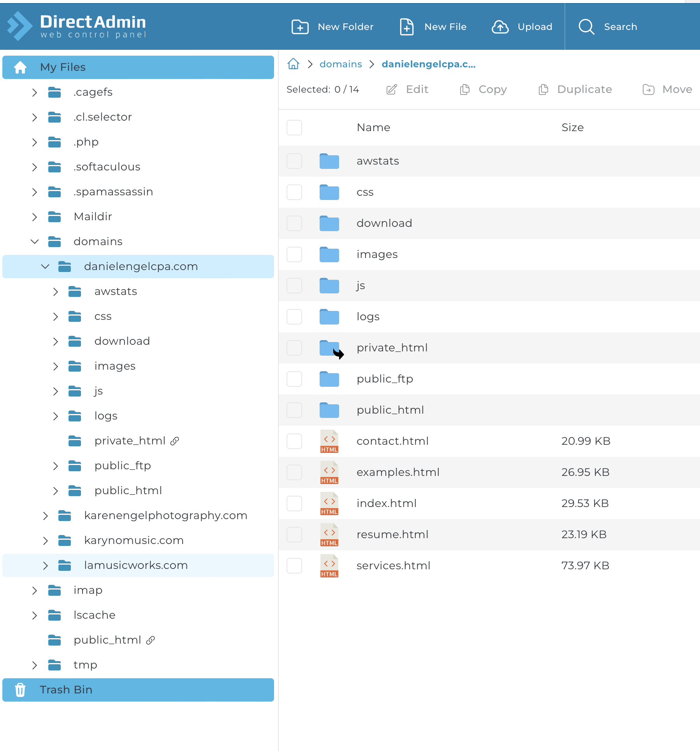Click the Upload cloud icon
The height and width of the screenshot is (751, 700).
click(500, 27)
